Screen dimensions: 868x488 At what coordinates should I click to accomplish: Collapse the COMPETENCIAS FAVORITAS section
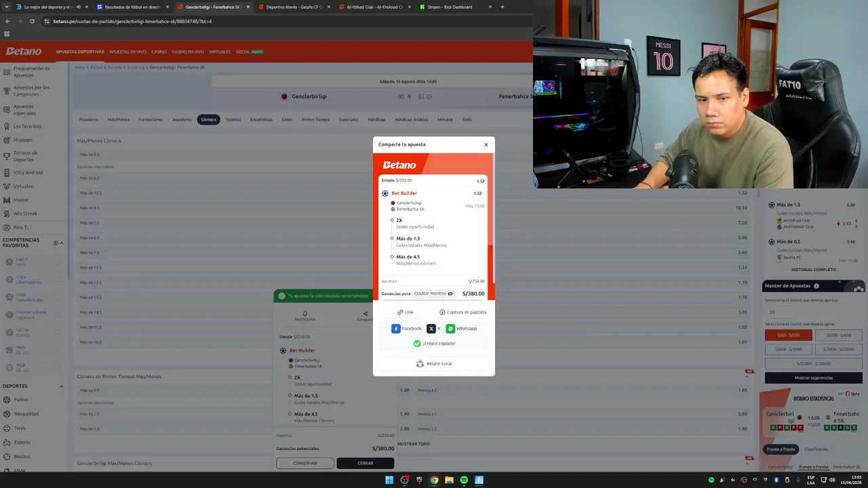61,243
